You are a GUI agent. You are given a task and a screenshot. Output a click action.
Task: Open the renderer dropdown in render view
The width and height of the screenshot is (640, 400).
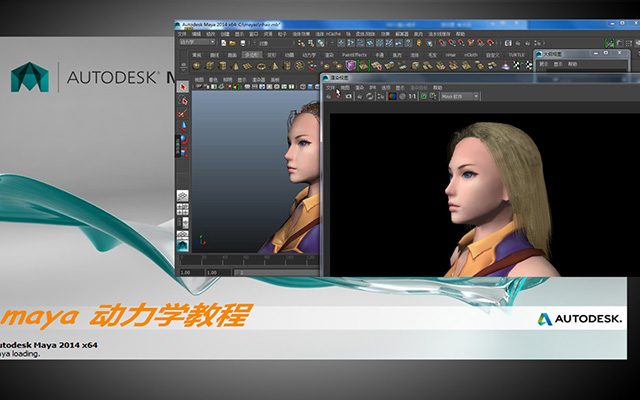coord(460,96)
